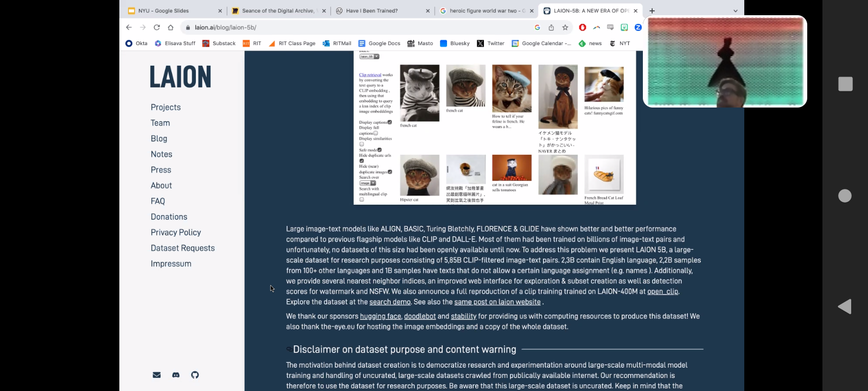Image resolution: width=868 pixels, height=391 pixels.
Task: Enable the Search with multilingual clip checkbox
Action: tap(362, 199)
